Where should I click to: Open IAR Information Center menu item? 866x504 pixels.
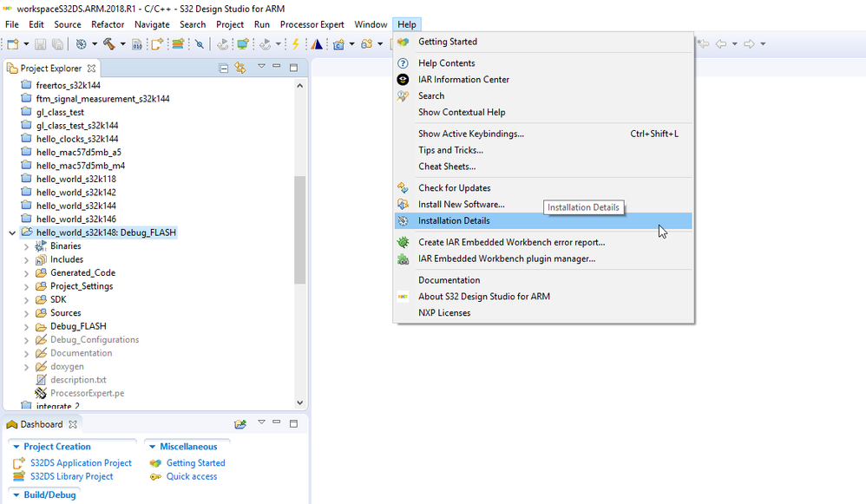543,80
